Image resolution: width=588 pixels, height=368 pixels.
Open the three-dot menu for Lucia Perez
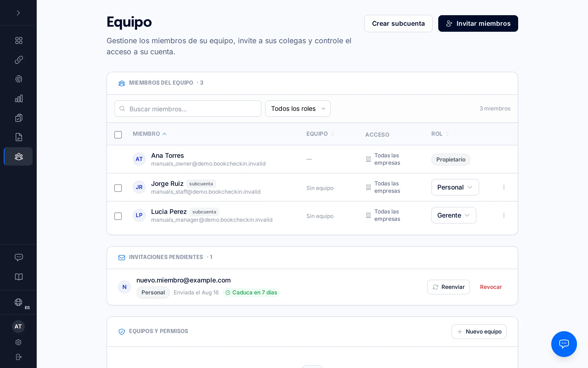click(x=504, y=216)
